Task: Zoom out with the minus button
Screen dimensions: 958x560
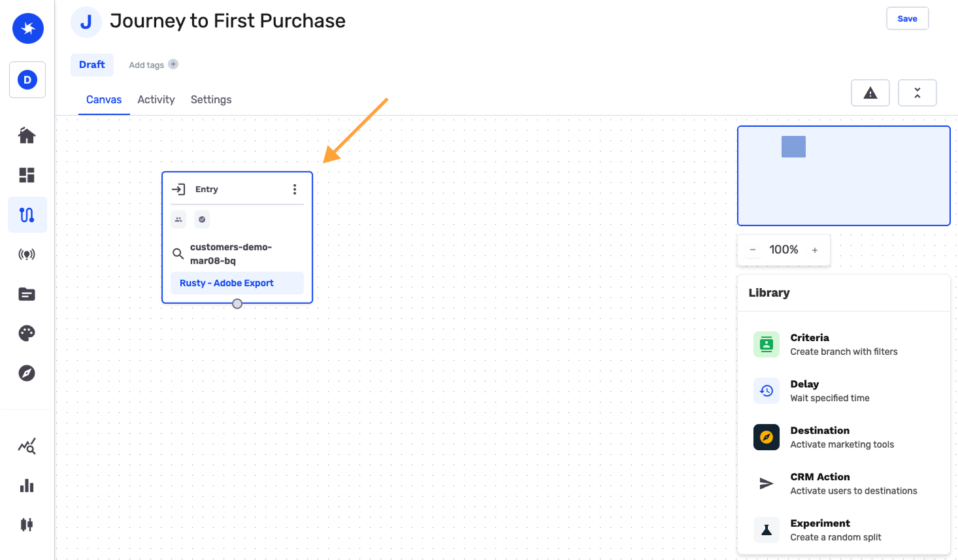Action: coord(753,250)
